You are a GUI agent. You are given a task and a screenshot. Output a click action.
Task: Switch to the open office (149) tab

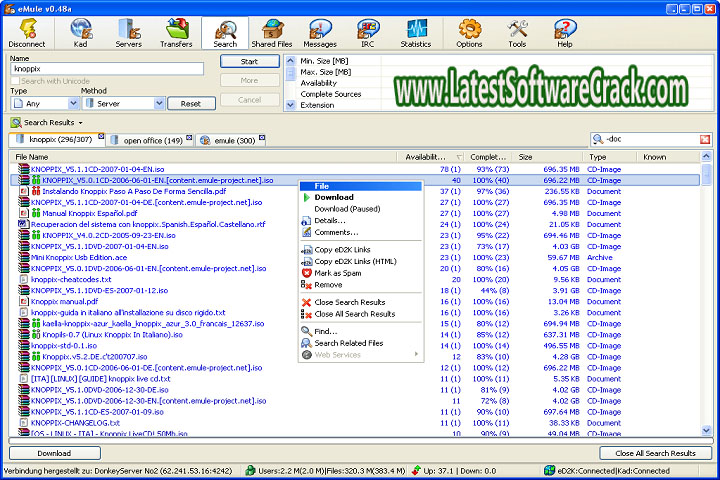pyautogui.click(x=151, y=141)
